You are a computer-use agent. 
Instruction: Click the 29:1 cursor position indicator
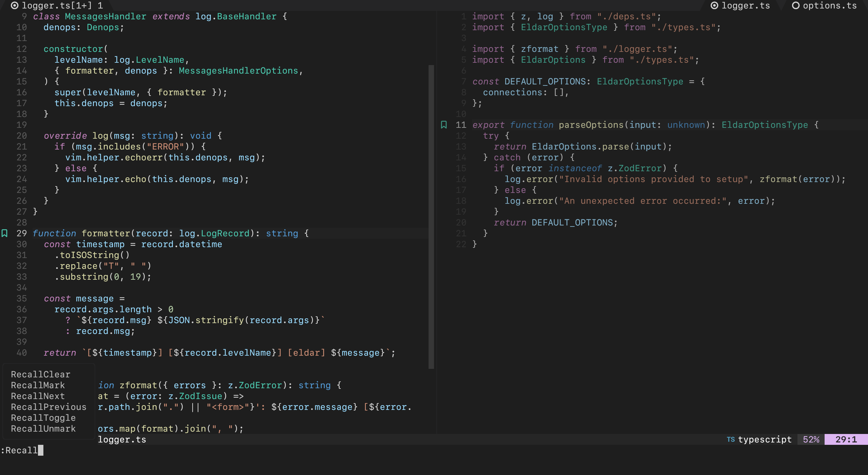click(846, 439)
